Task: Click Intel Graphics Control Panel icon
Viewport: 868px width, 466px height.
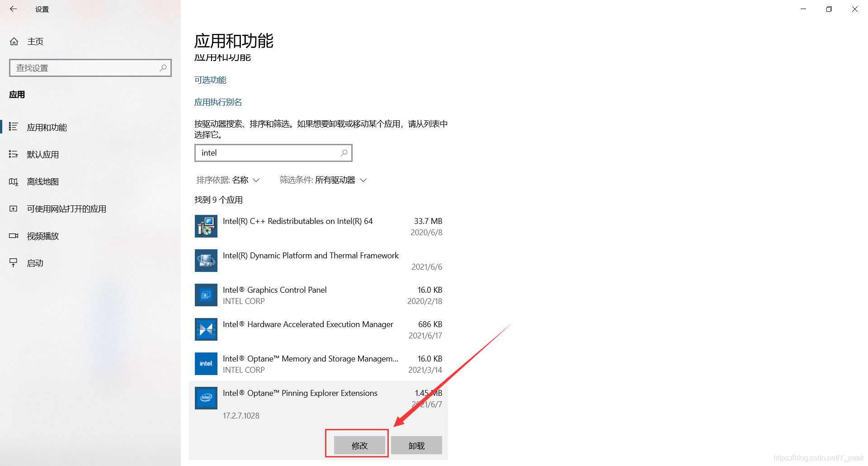Action: (206, 295)
